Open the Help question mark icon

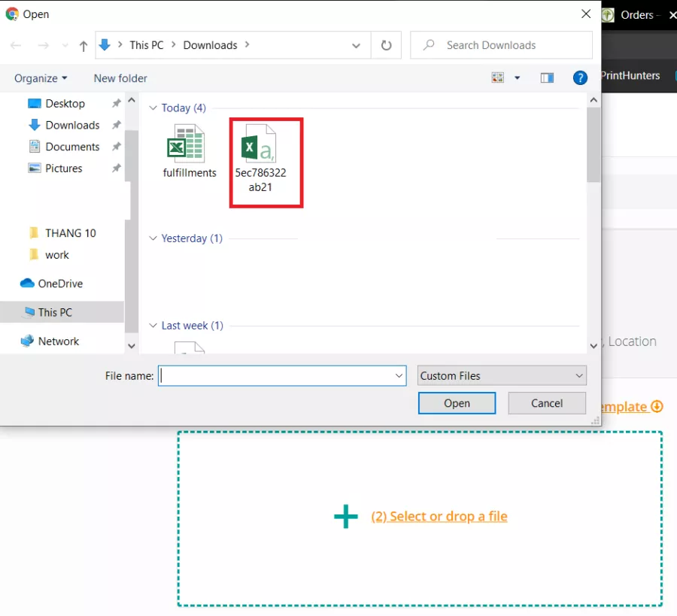click(x=580, y=78)
